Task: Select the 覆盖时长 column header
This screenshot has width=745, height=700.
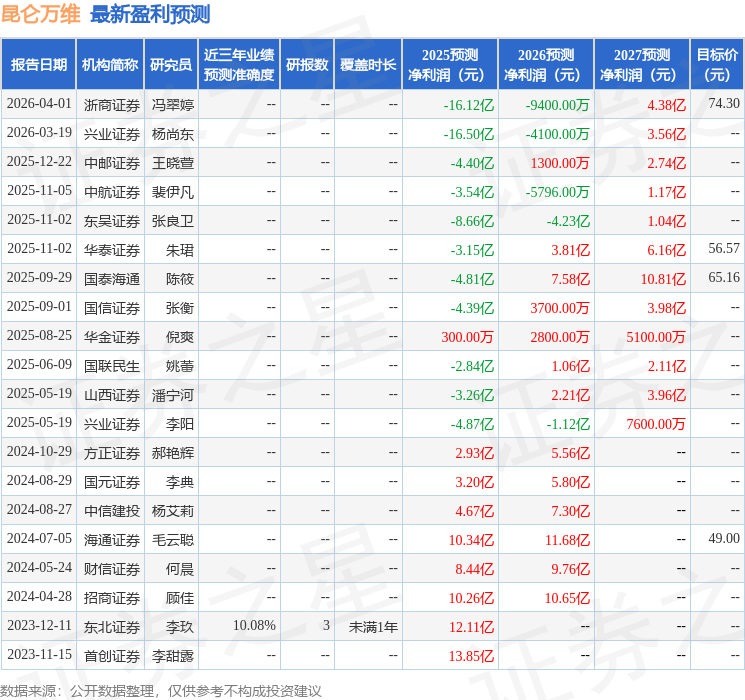Action: [368, 64]
